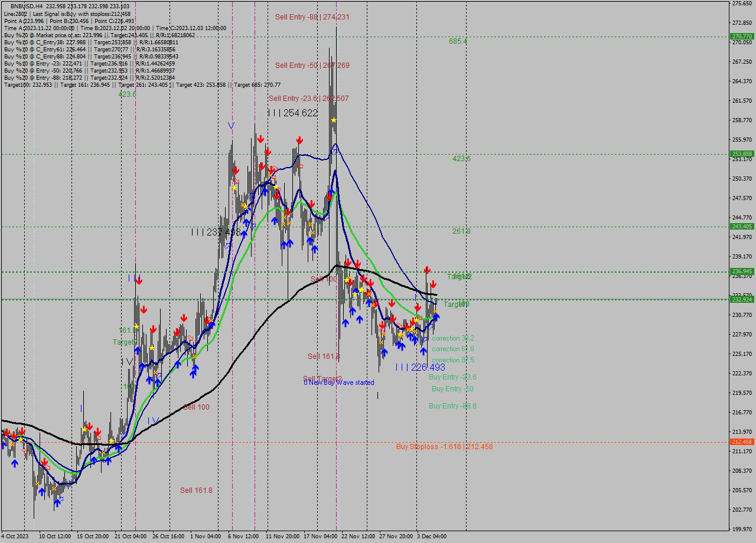Click the 'correction 61.8' label

[x=453, y=349]
